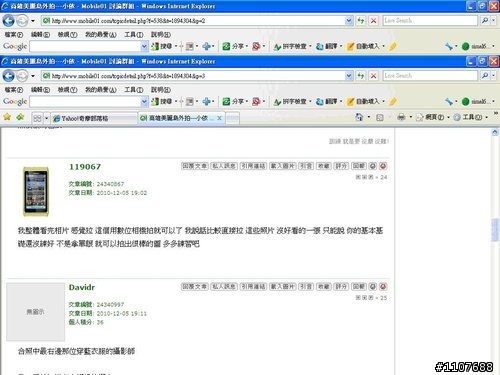
Task: Click the front window address bar URL
Action: coord(128,76)
